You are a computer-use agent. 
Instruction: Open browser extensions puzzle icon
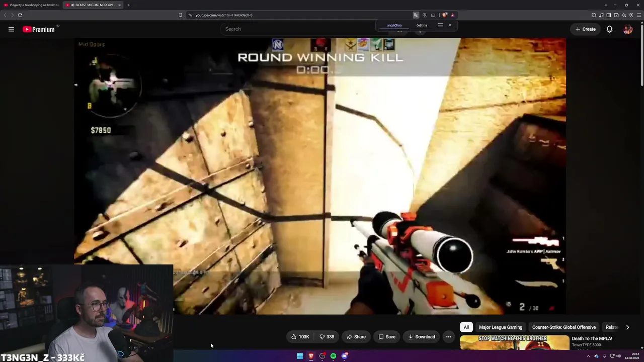pyautogui.click(x=594, y=15)
